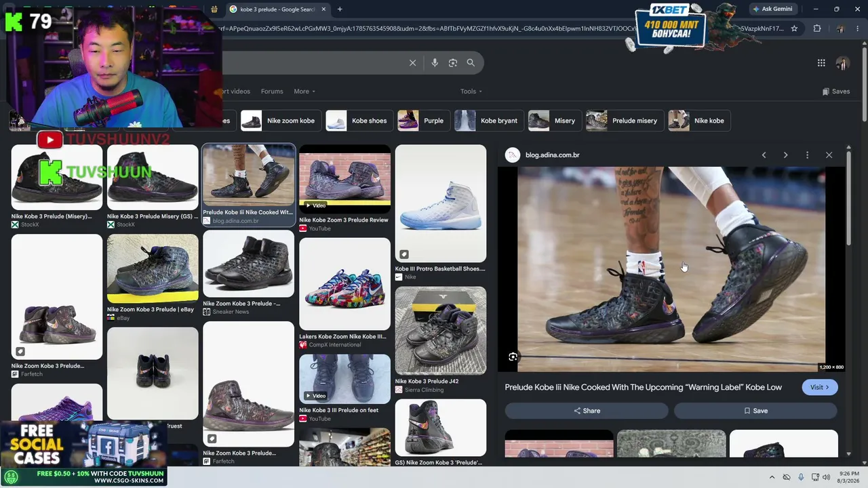This screenshot has width=868, height=488.
Task: Filter by the 'Nike zoom kobe' chip
Action: (x=280, y=121)
